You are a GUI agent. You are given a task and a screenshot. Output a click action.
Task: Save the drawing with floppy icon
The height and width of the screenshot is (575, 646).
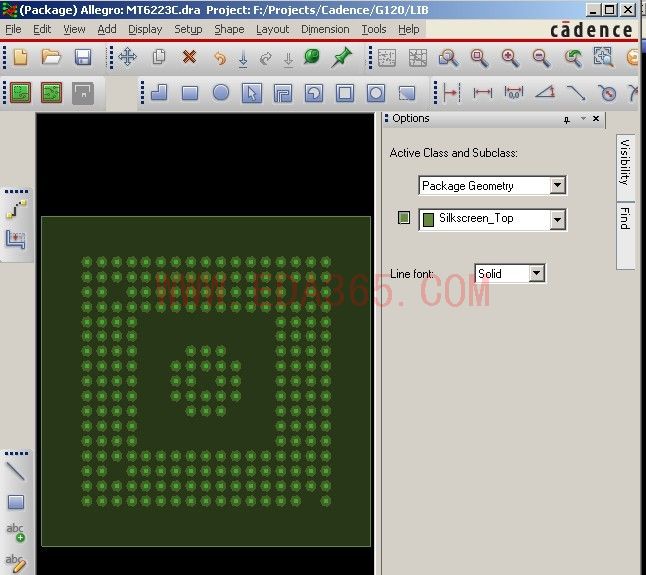coord(83,57)
